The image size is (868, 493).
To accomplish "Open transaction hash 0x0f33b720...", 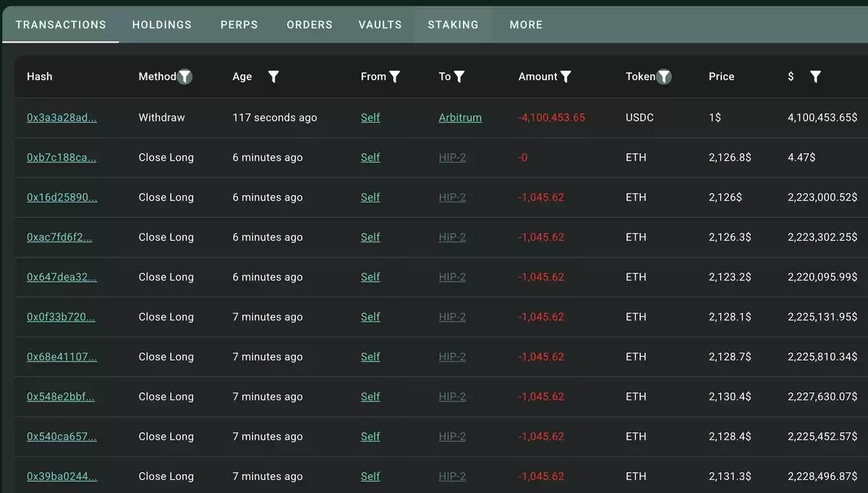I will [x=61, y=317].
